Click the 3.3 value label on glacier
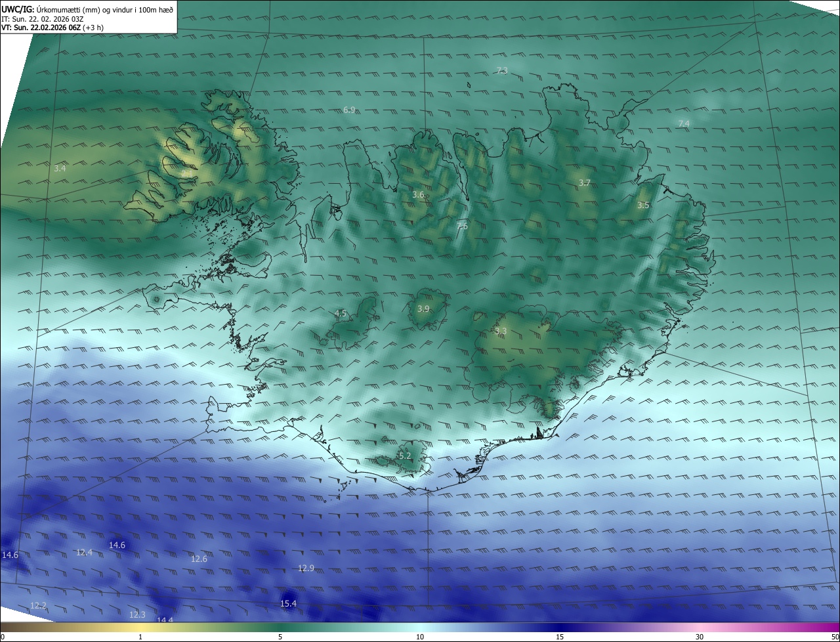 (501, 331)
